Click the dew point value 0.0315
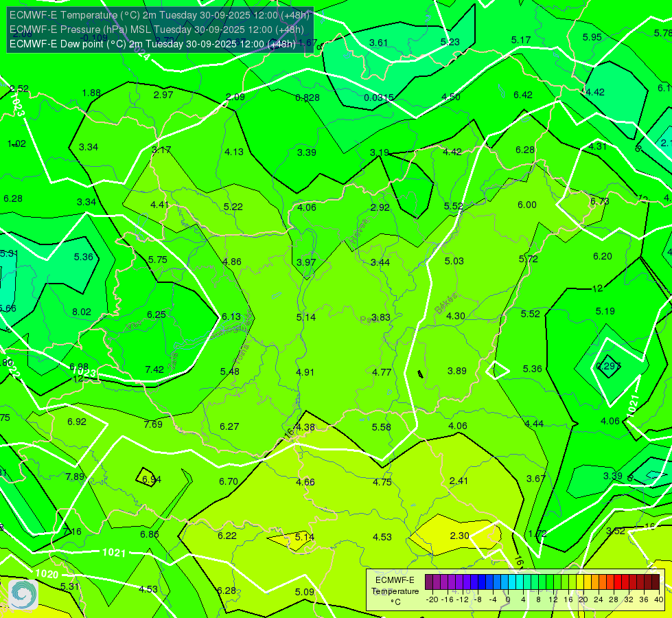 click(x=379, y=98)
